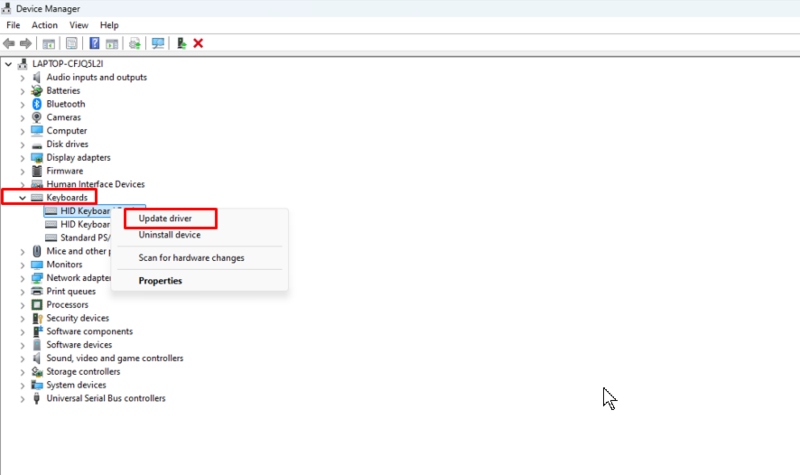Select the Standard PS/2 keyboard device

point(85,238)
